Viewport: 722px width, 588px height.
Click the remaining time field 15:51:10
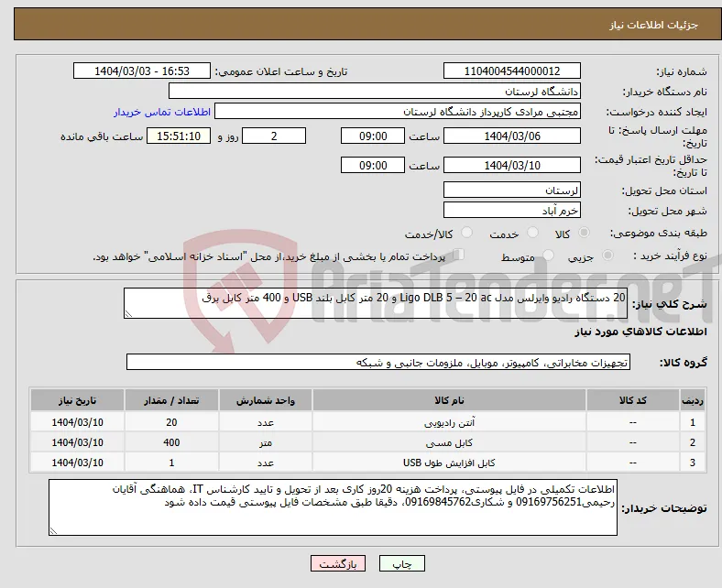[179, 136]
